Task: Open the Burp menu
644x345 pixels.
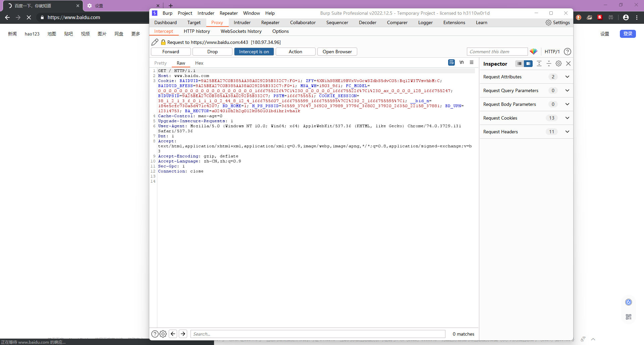Action: pyautogui.click(x=167, y=13)
